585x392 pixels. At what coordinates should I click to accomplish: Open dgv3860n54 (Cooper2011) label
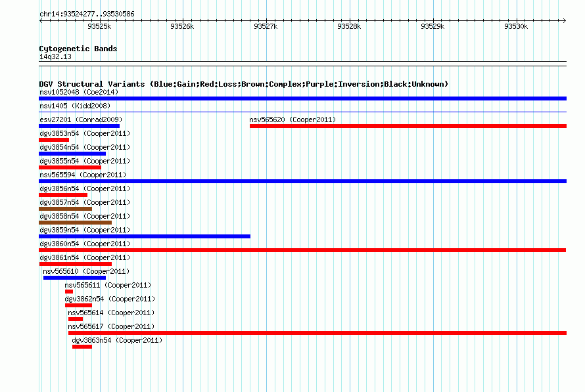[85, 244]
